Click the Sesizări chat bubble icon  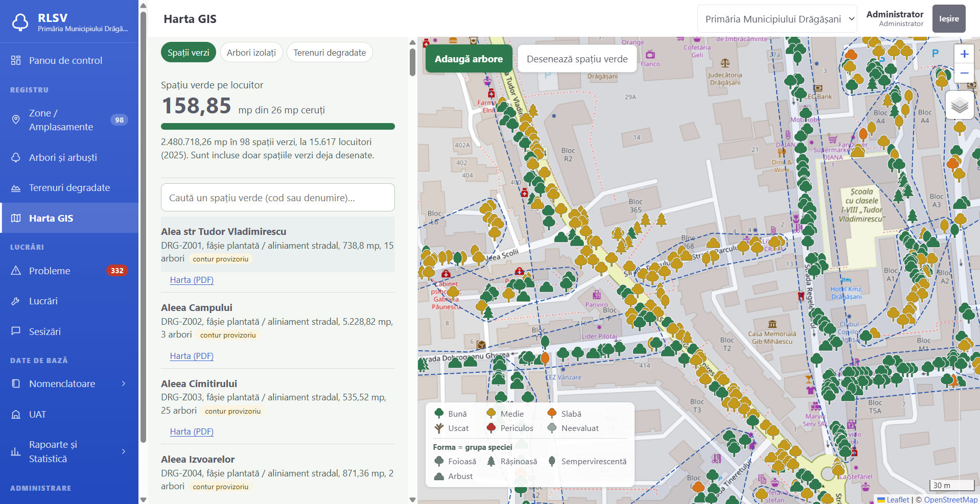[x=16, y=331]
